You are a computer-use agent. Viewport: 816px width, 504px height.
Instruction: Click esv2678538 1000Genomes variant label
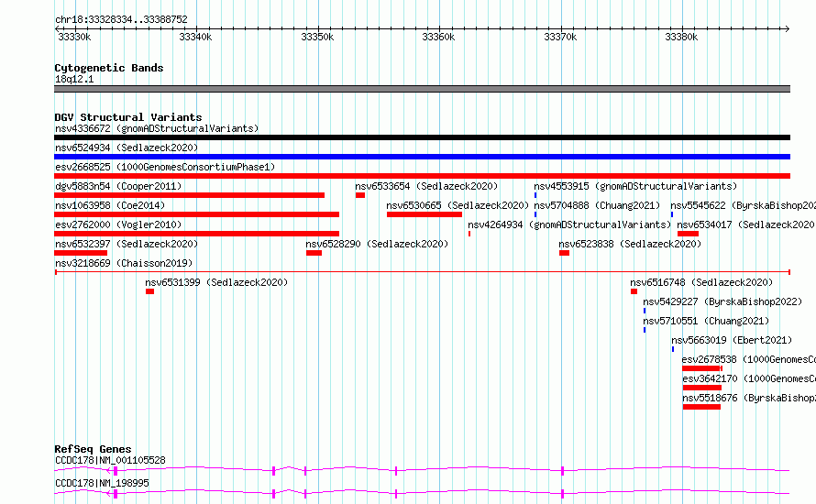pyautogui.click(x=748, y=359)
